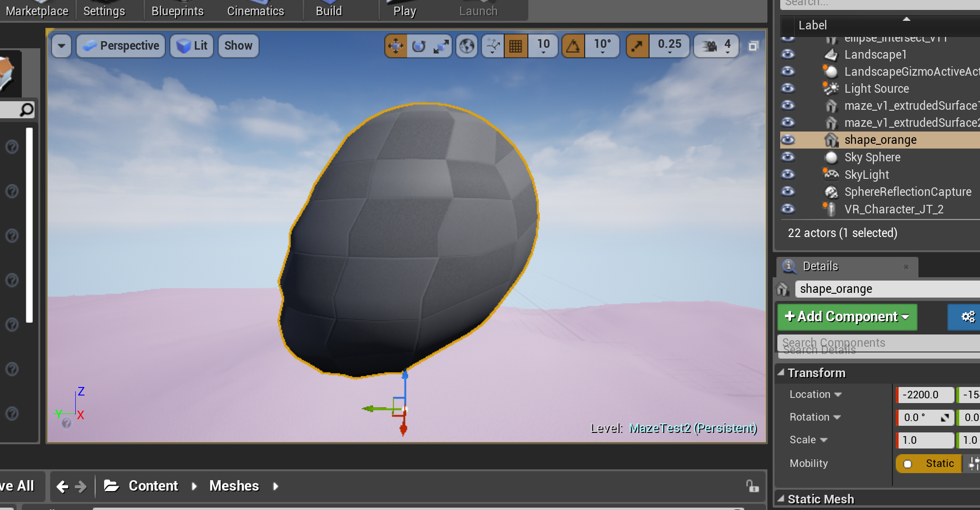Toggle visibility of SkyLight
The height and width of the screenshot is (510, 980).
click(x=788, y=175)
